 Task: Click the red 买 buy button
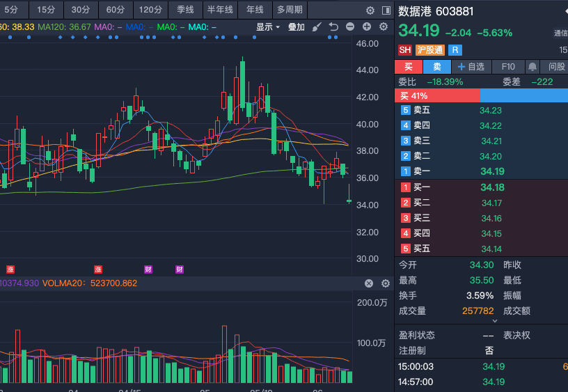point(408,67)
